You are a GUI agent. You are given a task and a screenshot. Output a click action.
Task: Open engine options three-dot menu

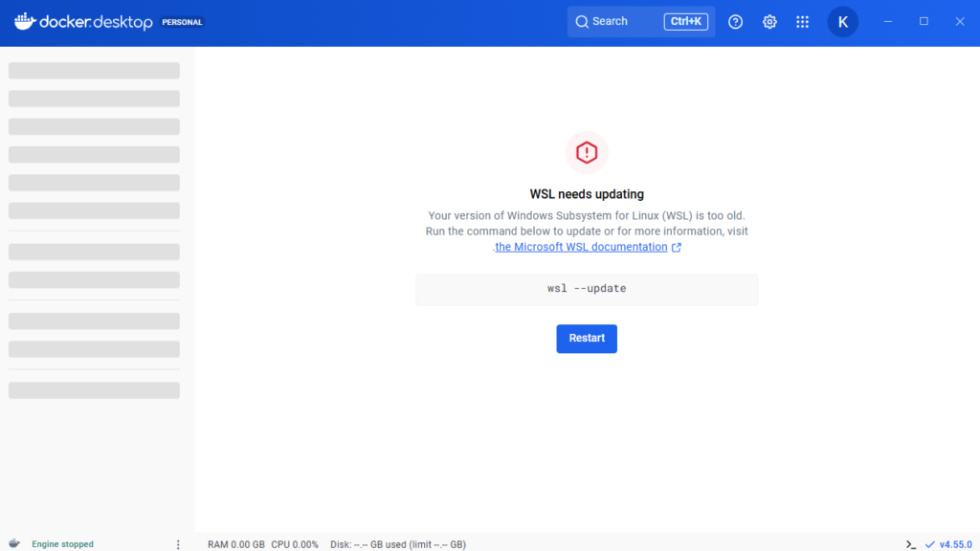178,543
